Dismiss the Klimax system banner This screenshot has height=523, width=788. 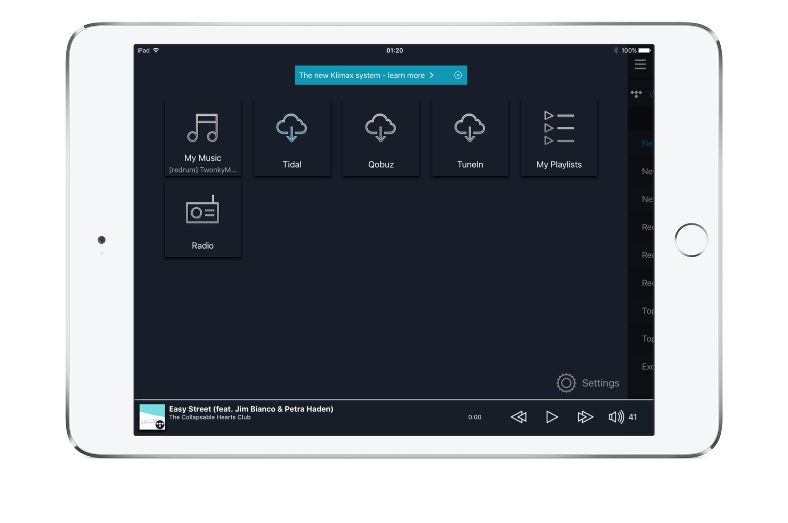point(458,75)
